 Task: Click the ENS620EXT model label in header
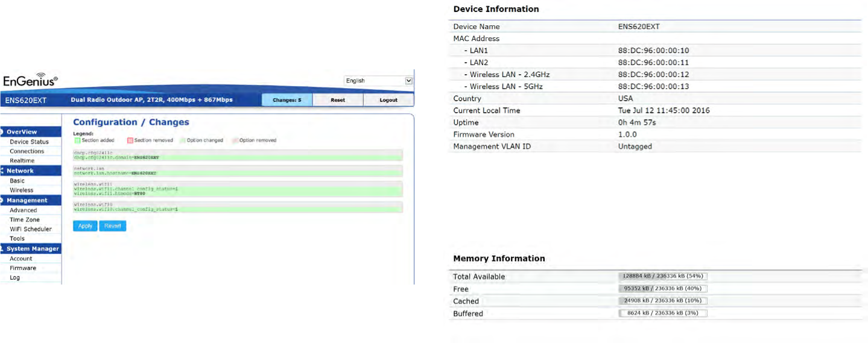pos(24,100)
